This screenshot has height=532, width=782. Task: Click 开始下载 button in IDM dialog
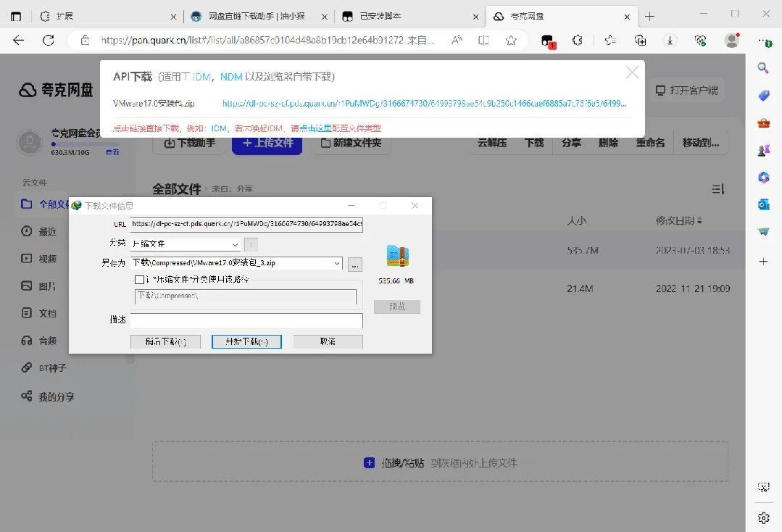click(247, 341)
